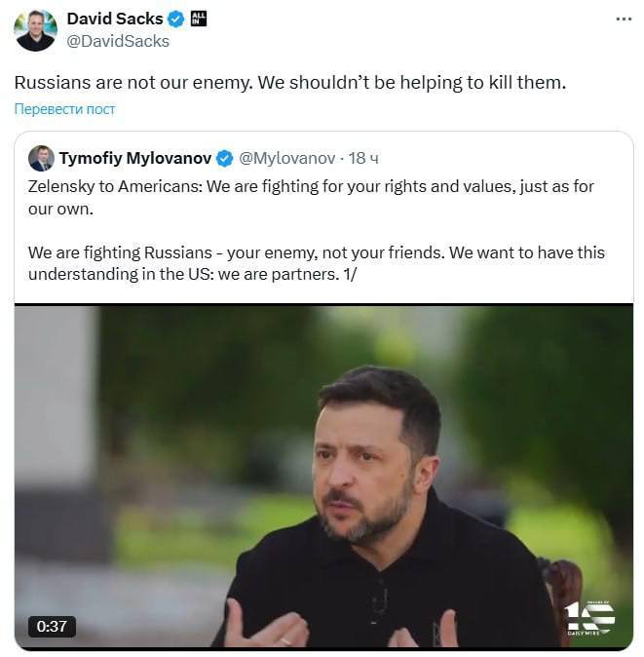
Task: Click the Daily Wire watermark logo
Action: click(x=589, y=618)
